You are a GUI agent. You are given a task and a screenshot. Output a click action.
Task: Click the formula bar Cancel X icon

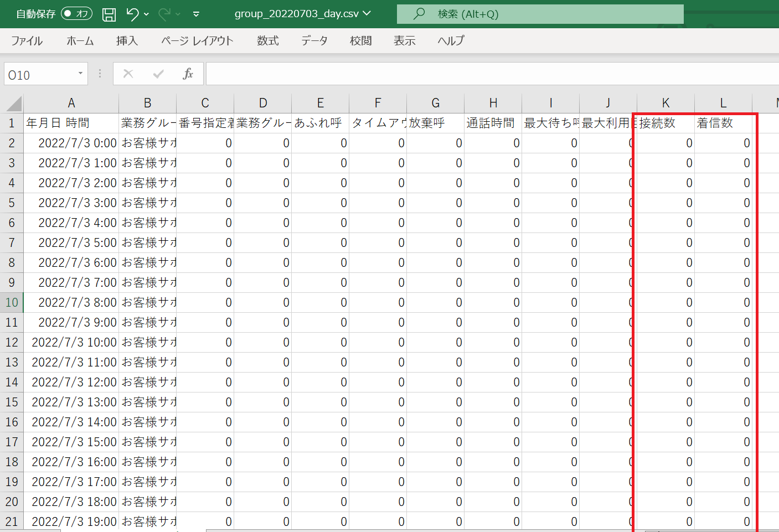[x=128, y=74]
